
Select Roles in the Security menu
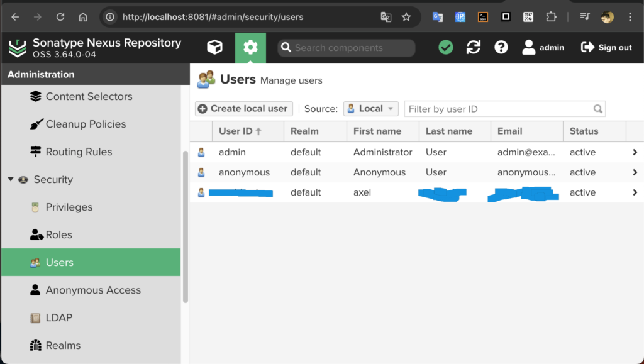coord(58,235)
